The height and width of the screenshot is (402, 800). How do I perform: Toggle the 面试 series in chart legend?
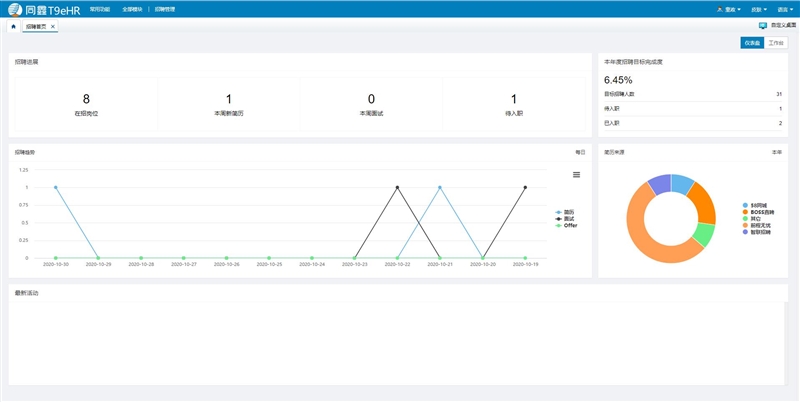click(567, 218)
